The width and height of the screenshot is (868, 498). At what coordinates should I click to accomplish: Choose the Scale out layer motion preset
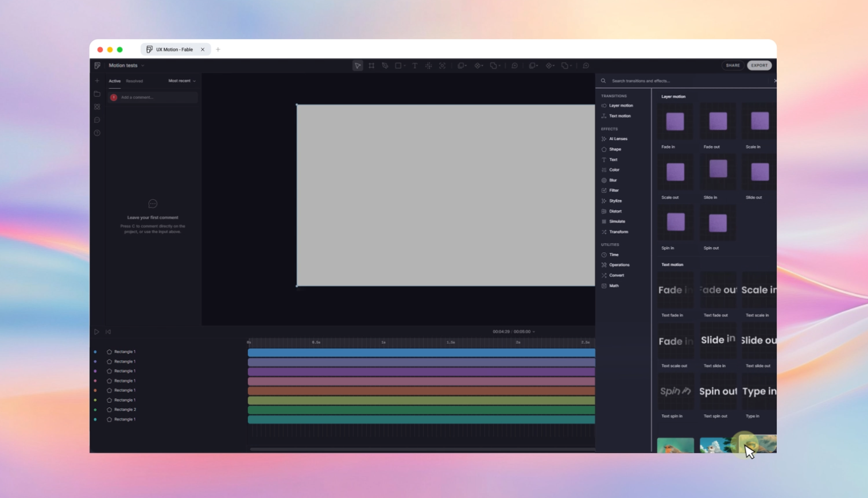[x=675, y=172]
